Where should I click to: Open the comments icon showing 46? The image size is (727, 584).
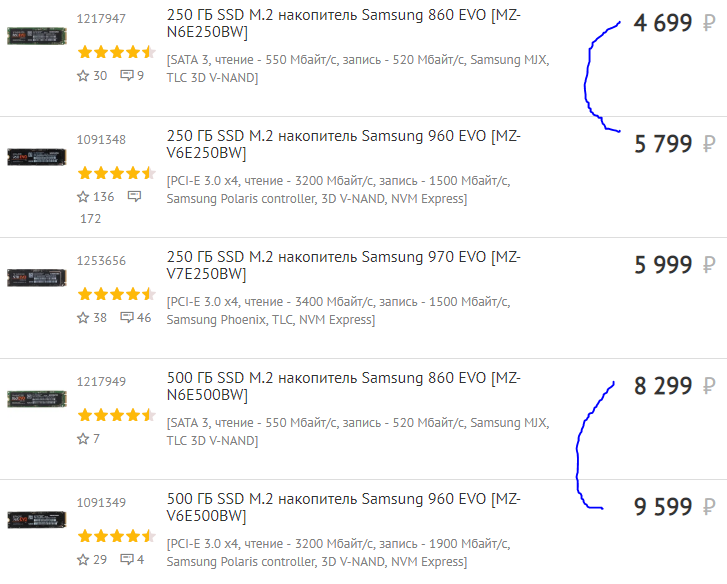coord(127,318)
